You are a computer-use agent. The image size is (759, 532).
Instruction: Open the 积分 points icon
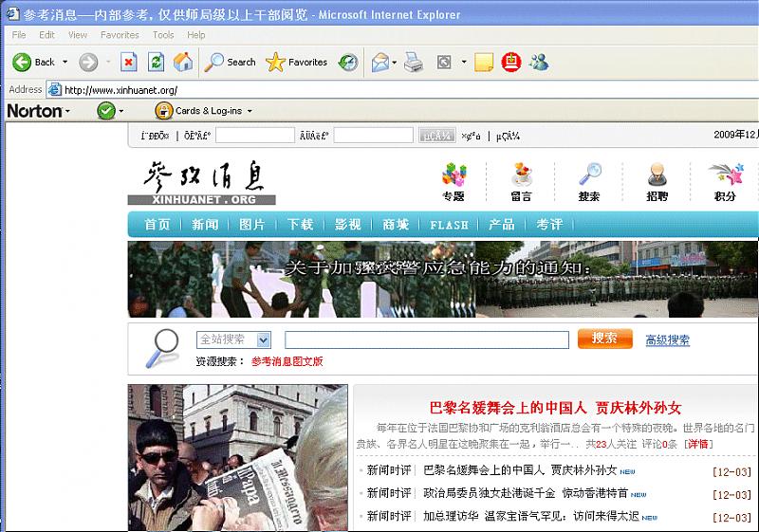coord(726,176)
